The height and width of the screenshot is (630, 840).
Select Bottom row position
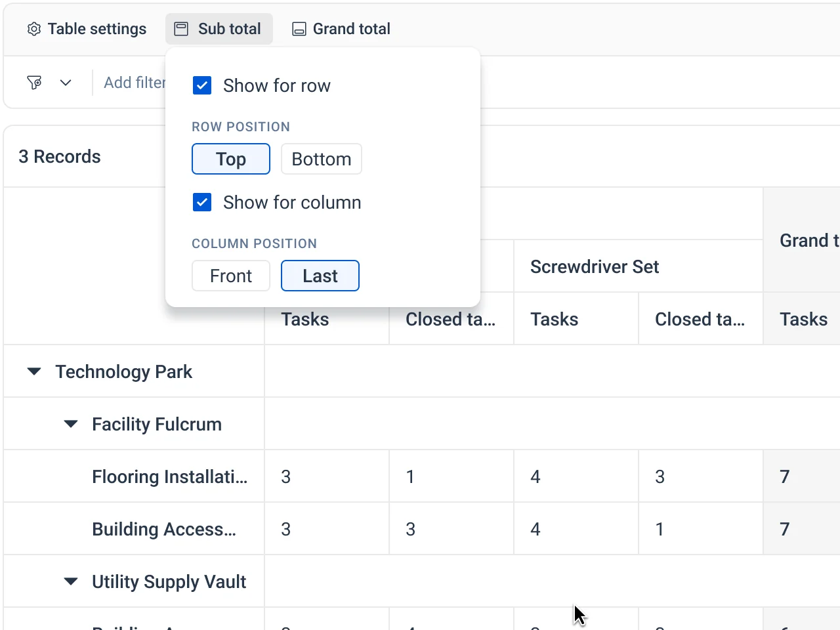322,159
